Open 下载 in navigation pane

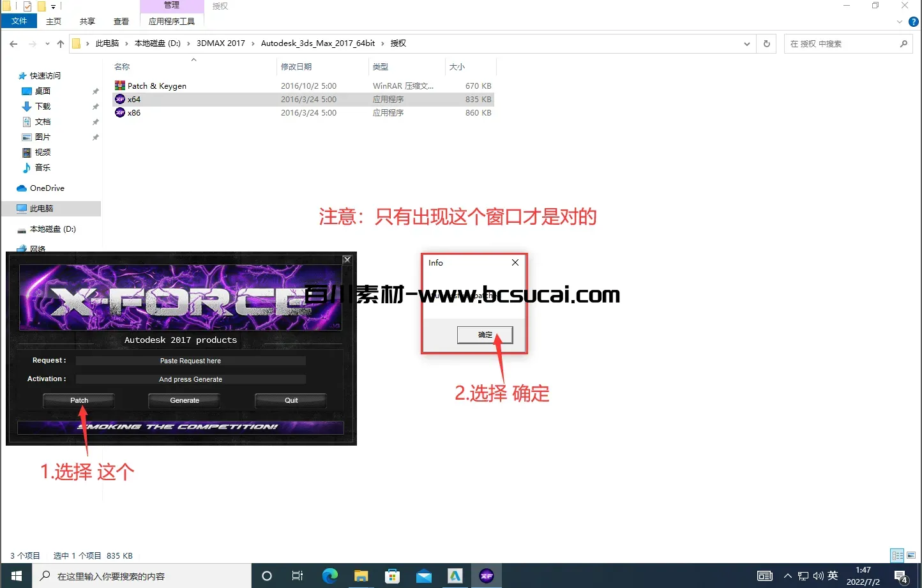point(42,106)
